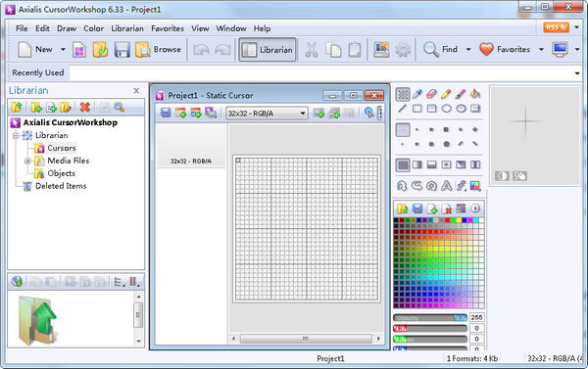The width and height of the screenshot is (588, 369).
Task: Choose the Pencil drawing tool
Action: (x=446, y=94)
